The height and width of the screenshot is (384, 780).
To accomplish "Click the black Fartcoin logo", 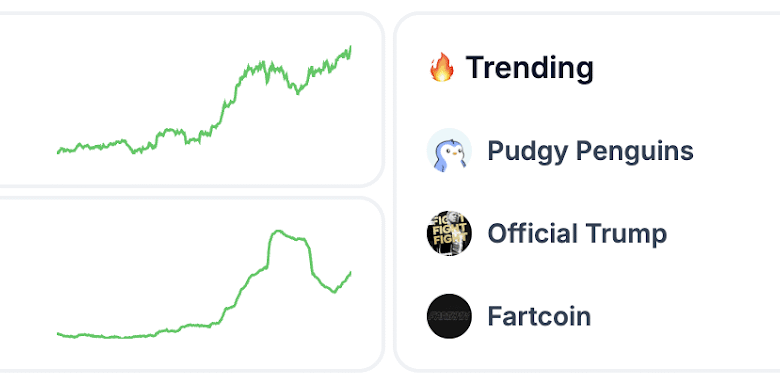I will (x=449, y=316).
